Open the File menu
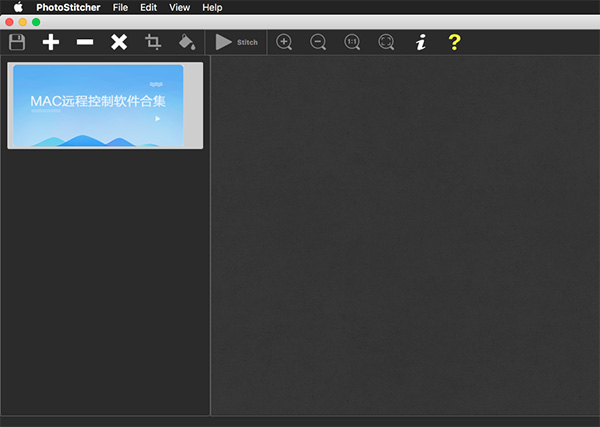 [120, 7]
